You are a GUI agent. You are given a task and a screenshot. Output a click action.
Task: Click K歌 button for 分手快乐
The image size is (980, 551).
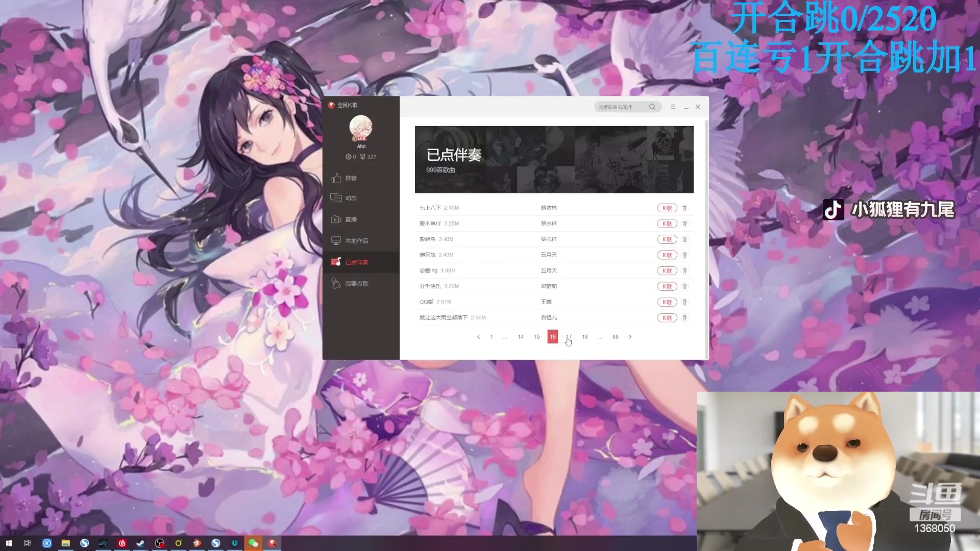click(x=667, y=287)
